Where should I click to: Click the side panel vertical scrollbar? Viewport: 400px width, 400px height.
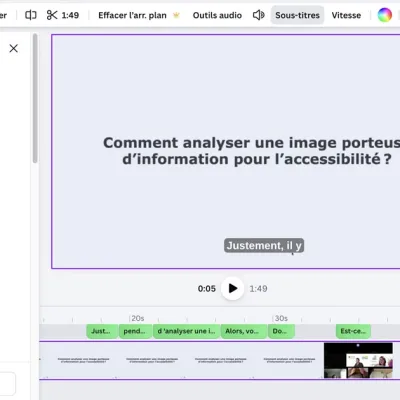click(35, 98)
